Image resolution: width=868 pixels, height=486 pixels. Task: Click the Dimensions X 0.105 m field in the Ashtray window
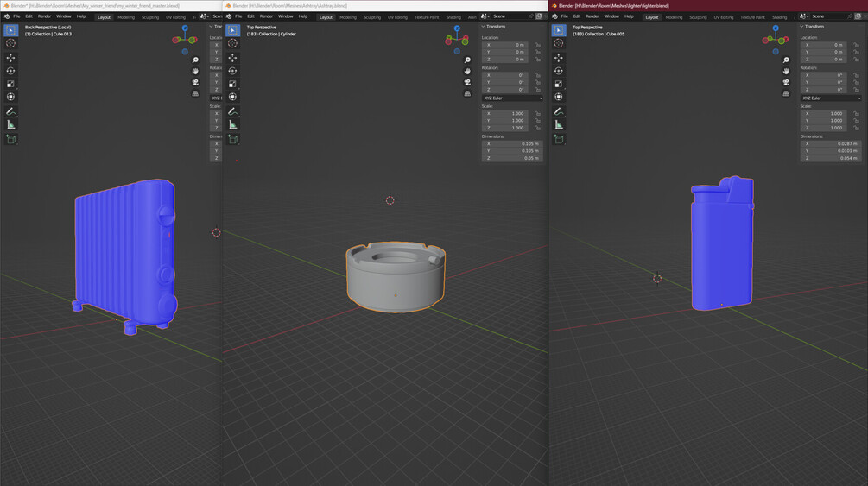click(x=512, y=144)
